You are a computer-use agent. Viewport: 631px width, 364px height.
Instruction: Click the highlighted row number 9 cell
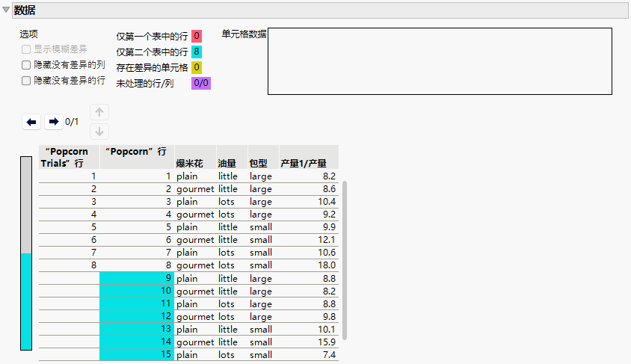[137, 278]
